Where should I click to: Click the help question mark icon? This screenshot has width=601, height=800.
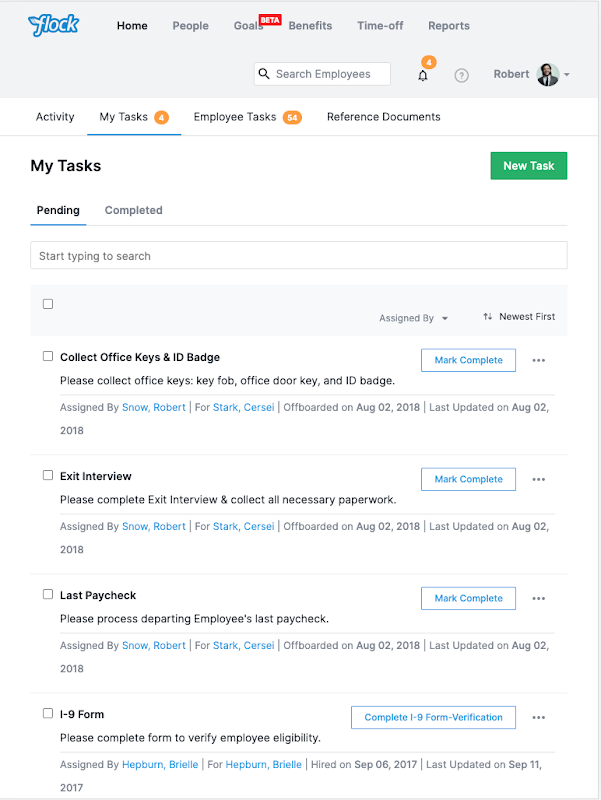tap(461, 75)
